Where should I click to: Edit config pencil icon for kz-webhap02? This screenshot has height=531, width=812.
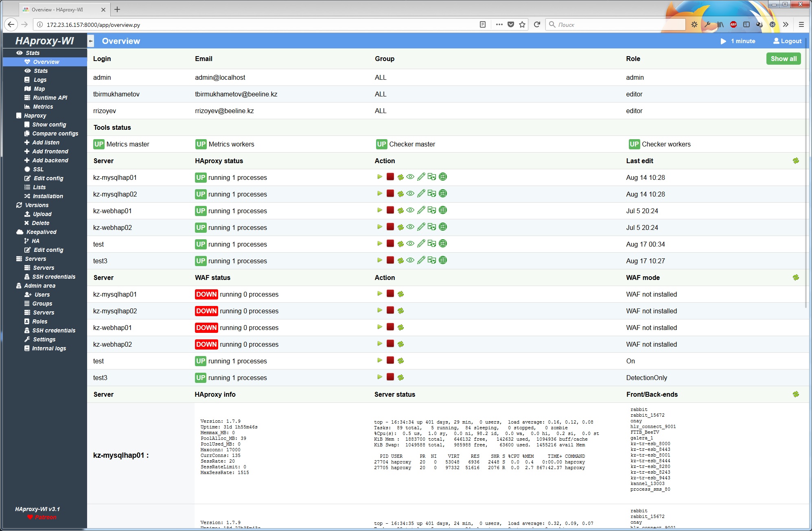click(421, 227)
